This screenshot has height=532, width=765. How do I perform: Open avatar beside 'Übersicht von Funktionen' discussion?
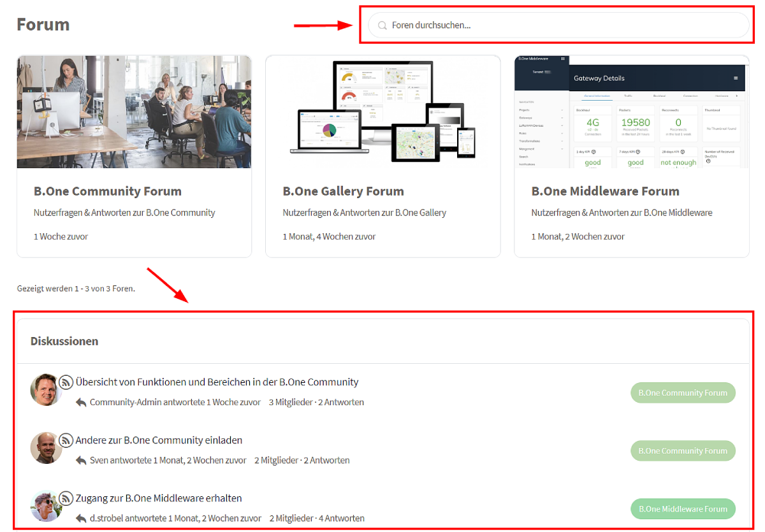pos(46,390)
